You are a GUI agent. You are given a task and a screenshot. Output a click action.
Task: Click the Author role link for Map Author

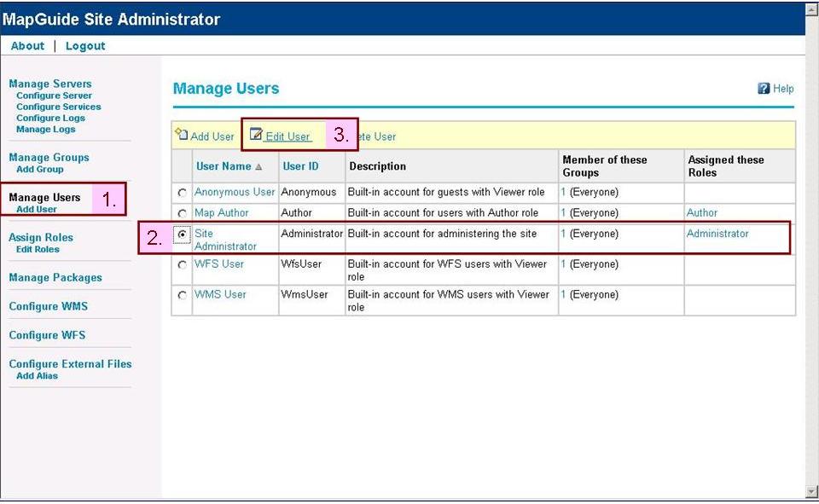pos(701,212)
